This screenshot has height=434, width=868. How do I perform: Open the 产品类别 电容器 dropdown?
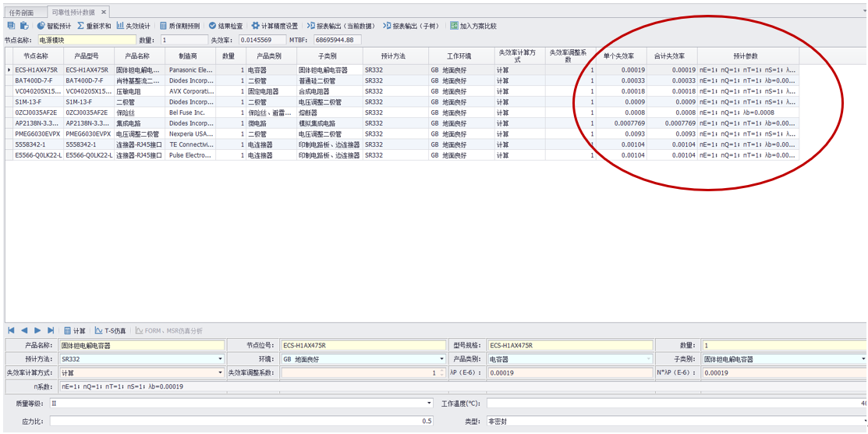point(650,358)
